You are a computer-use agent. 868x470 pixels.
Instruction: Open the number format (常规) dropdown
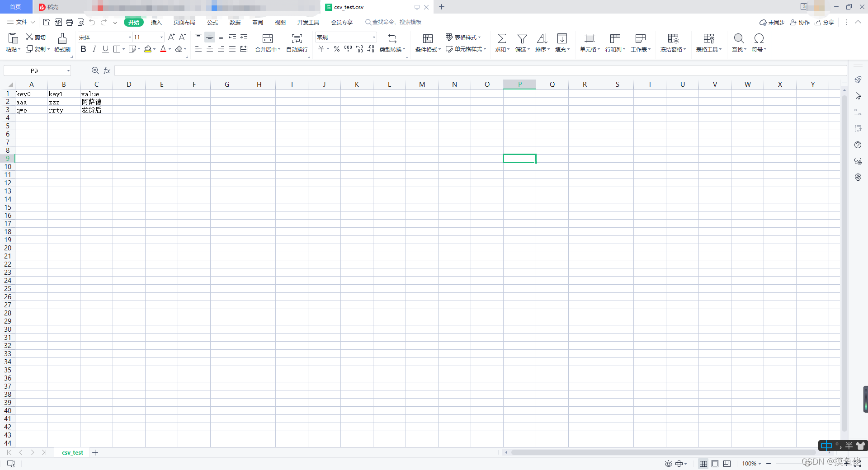(374, 37)
